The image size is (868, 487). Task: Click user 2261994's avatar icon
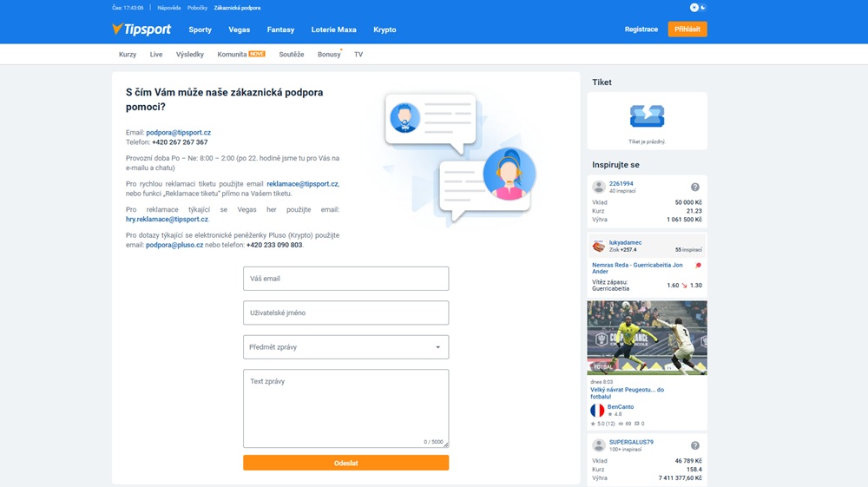[x=599, y=188]
